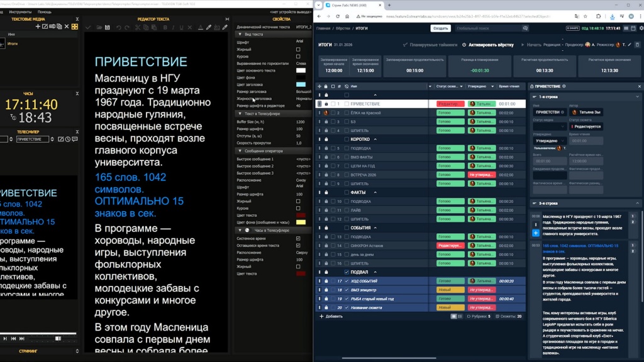Open the Утверждено dropdown in the details panel

pyautogui.click(x=548, y=141)
